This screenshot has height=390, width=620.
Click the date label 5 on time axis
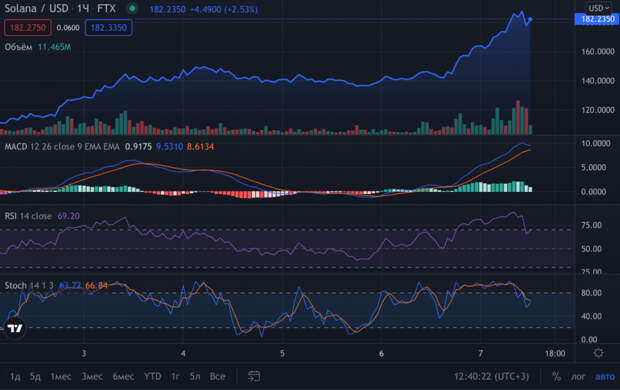[x=282, y=353]
